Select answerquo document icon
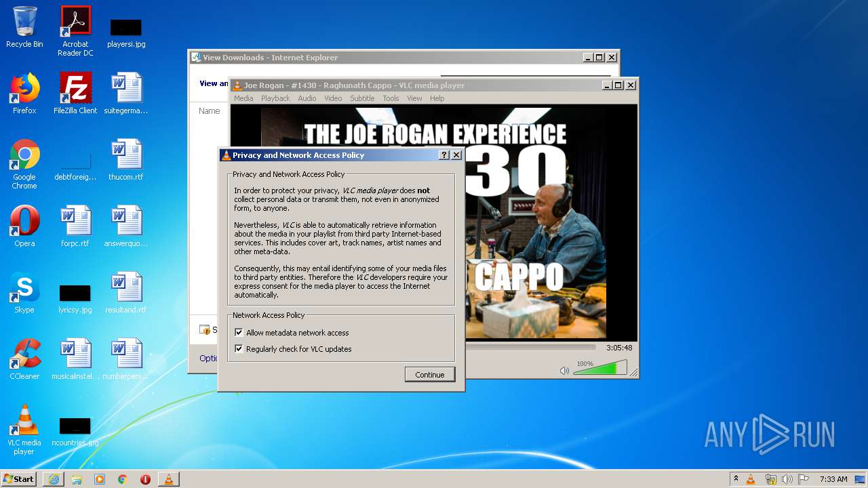This screenshot has width=868, height=488. (126, 226)
